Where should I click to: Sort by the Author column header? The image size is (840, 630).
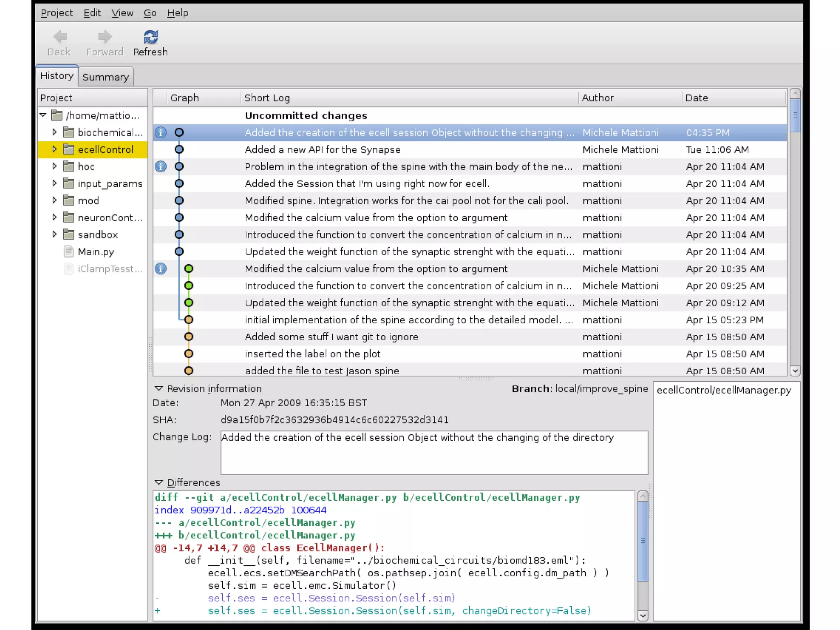tap(597, 98)
